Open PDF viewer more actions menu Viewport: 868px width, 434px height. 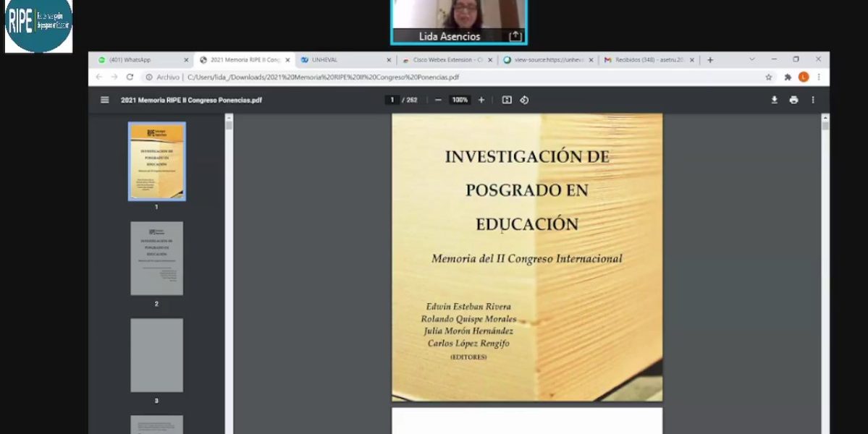[813, 100]
